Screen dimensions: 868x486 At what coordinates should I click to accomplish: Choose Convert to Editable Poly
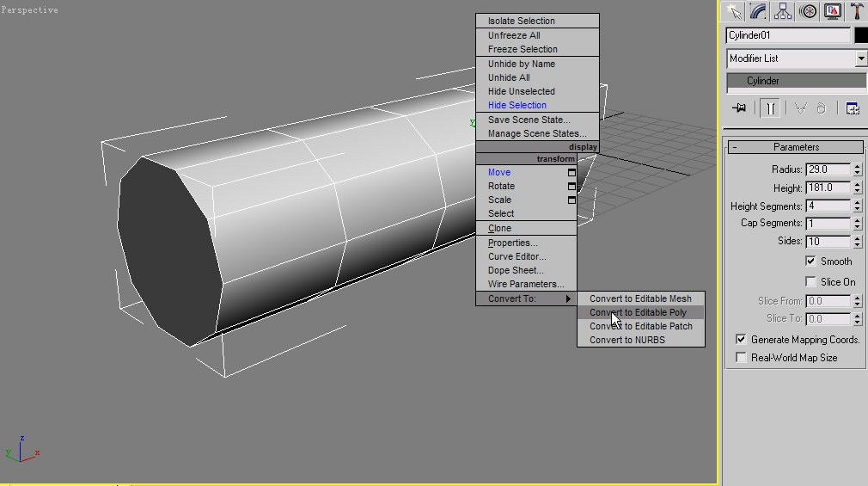coord(638,312)
